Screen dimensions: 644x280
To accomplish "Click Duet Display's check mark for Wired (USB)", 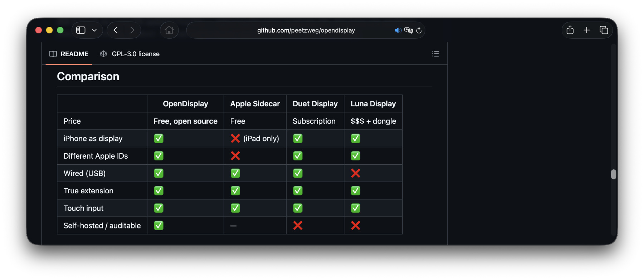I will [298, 173].
